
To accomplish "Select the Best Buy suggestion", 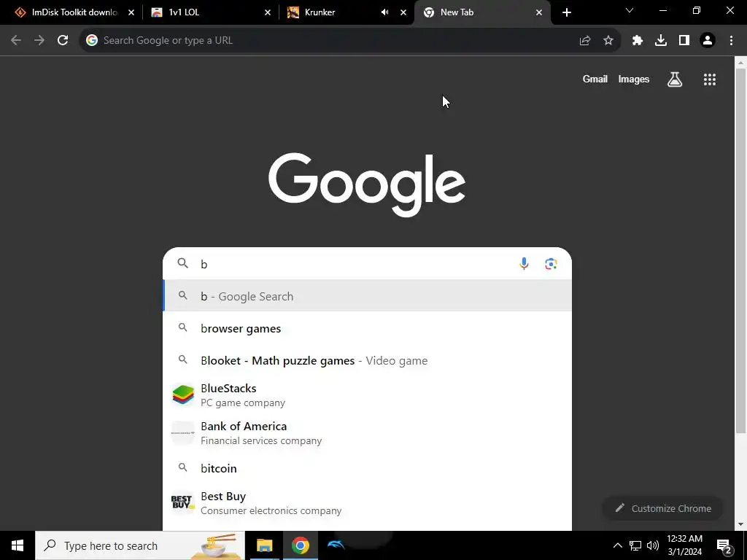I will coord(368,503).
